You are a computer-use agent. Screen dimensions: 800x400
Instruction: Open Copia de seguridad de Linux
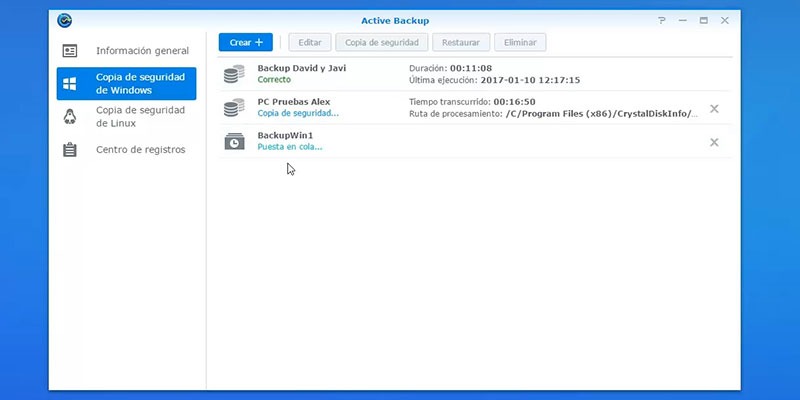coord(126,117)
